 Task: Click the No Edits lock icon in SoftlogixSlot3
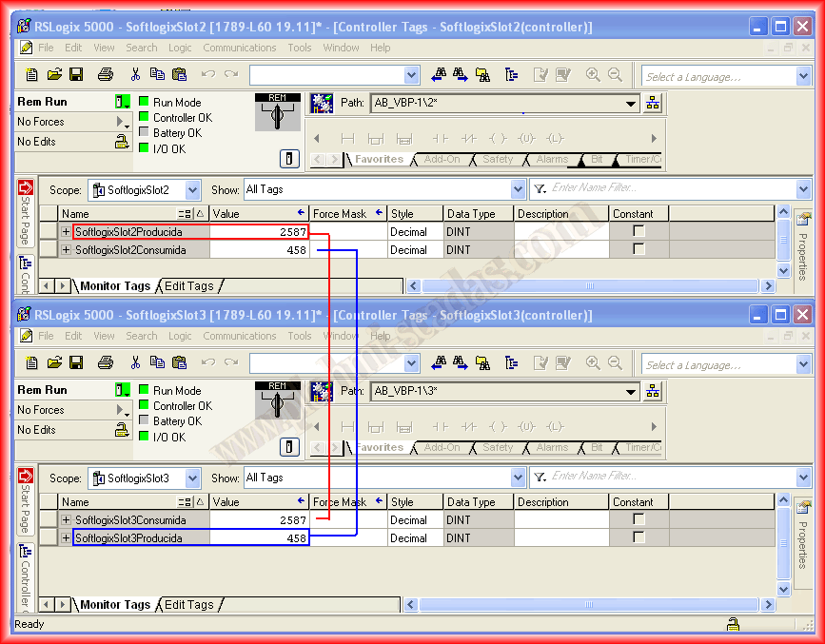(x=122, y=430)
